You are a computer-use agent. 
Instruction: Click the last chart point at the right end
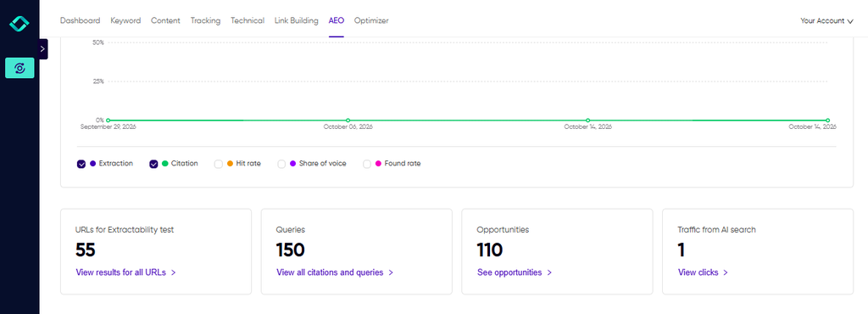point(828,121)
